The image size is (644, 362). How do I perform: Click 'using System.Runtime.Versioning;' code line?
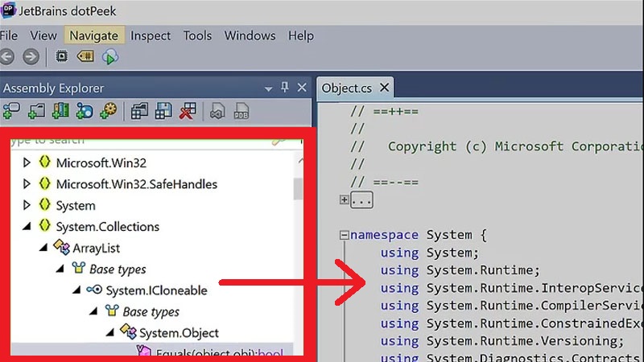(502, 340)
